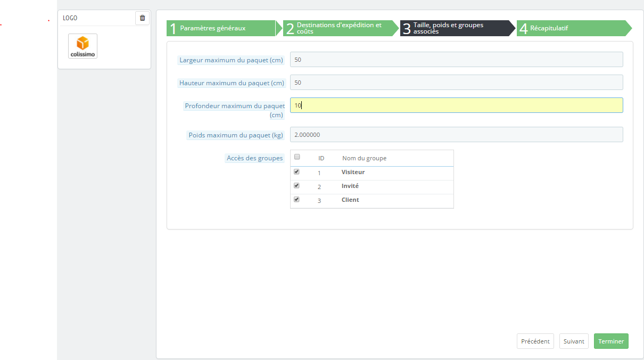Screen dimensions: 644x360
Task: Click the Hauteur maximum du paquet (cm) label
Action: [x=233, y=83]
